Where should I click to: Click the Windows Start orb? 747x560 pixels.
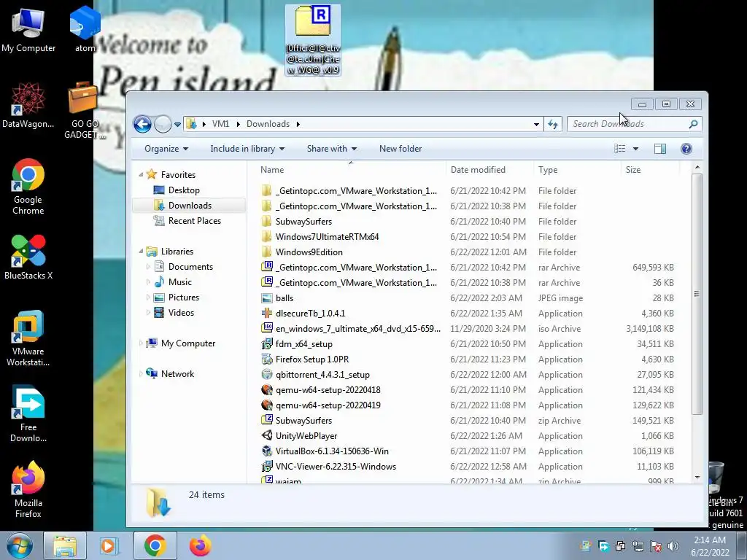coord(20,545)
